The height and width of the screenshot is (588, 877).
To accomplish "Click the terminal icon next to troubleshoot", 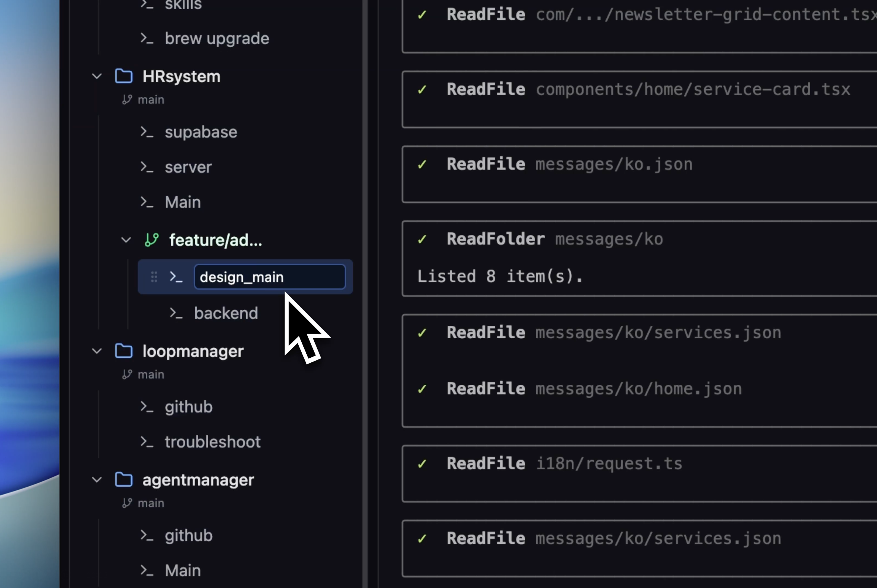I will (x=147, y=442).
